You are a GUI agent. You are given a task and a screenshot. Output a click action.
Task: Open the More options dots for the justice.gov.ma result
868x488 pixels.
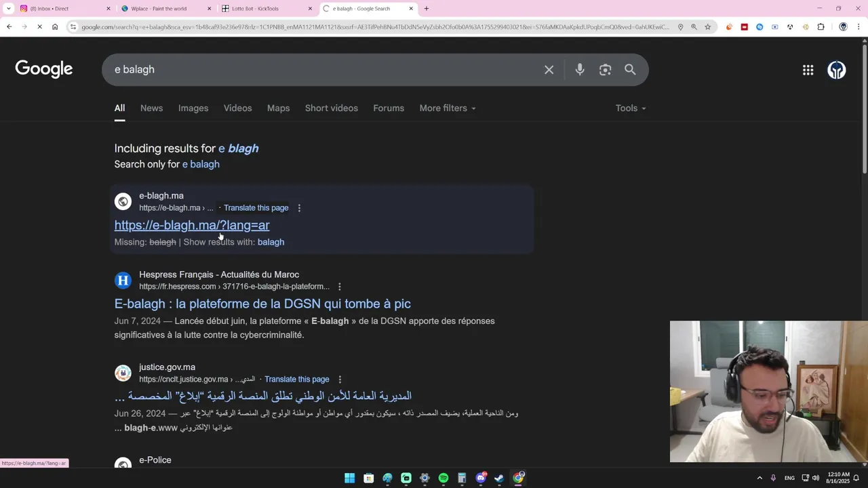340,380
